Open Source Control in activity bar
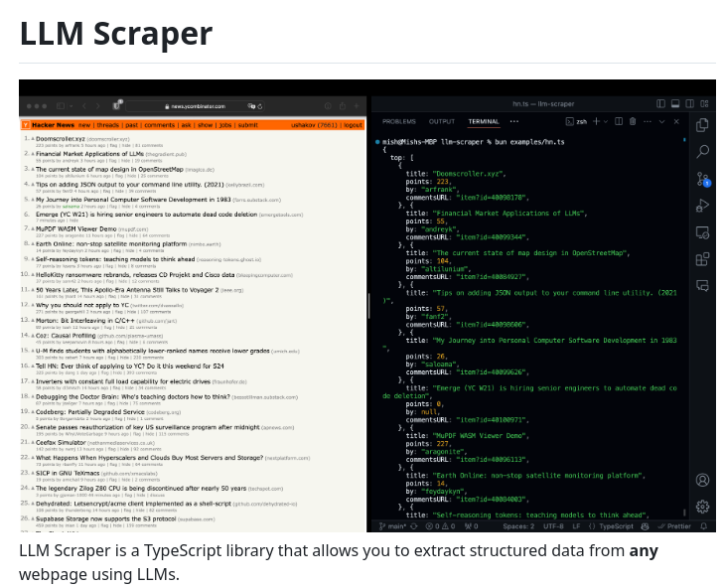Viewport: 723px width, 588px height. click(x=702, y=180)
